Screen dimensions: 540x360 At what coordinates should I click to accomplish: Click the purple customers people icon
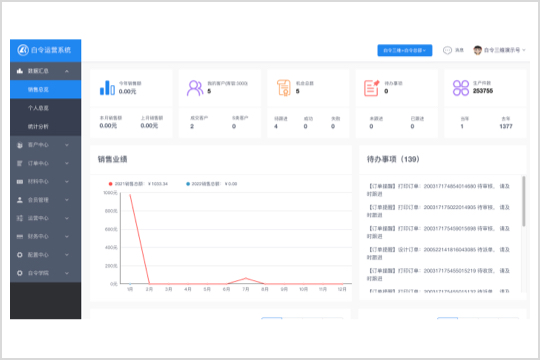(x=195, y=88)
